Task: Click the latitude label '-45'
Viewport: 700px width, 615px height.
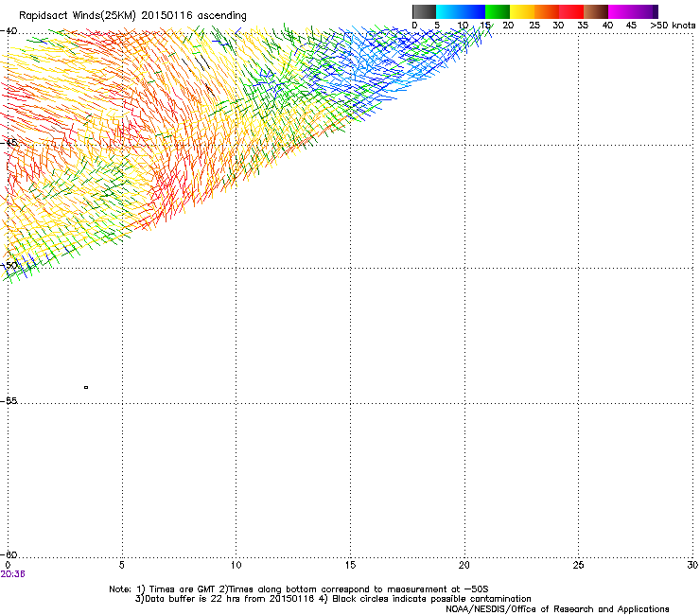Action: pos(9,143)
